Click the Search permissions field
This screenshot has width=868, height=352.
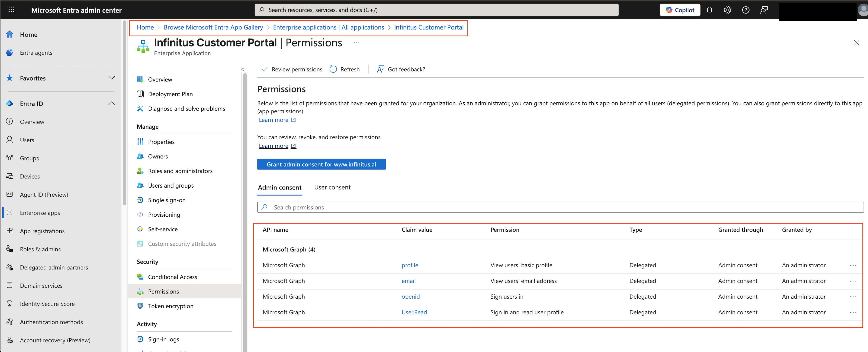coord(560,207)
